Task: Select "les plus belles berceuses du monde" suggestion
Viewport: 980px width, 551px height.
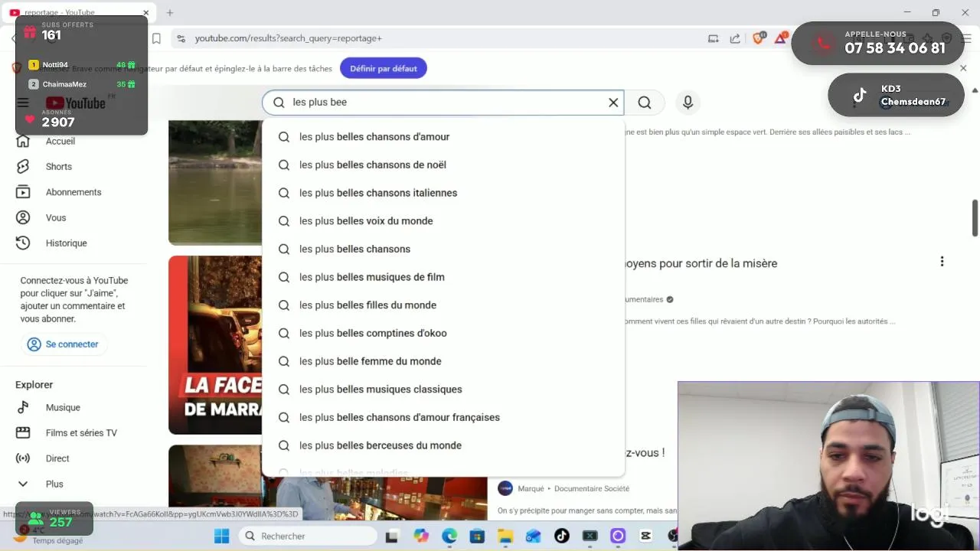Action: coord(443,445)
